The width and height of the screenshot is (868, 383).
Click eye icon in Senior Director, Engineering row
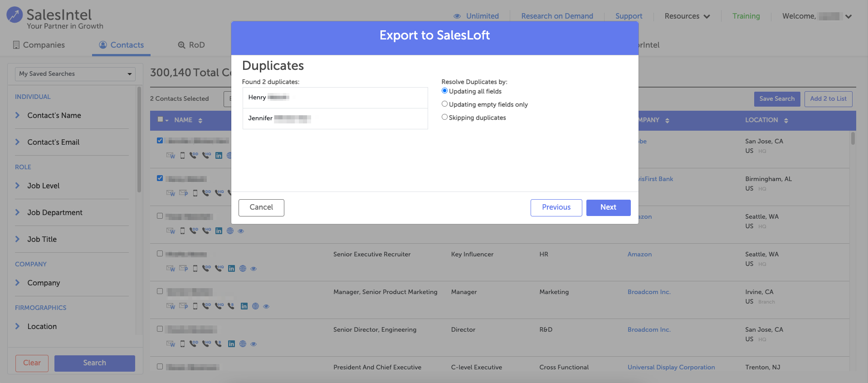pos(254,344)
